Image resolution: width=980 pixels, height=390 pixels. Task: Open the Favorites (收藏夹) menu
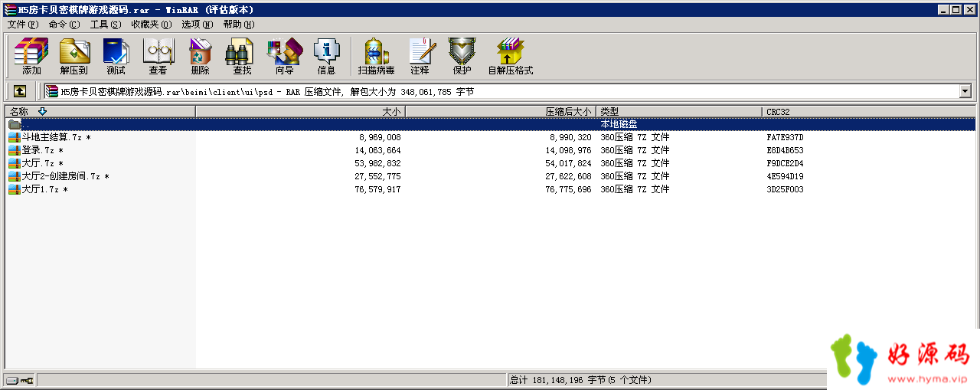(152, 25)
